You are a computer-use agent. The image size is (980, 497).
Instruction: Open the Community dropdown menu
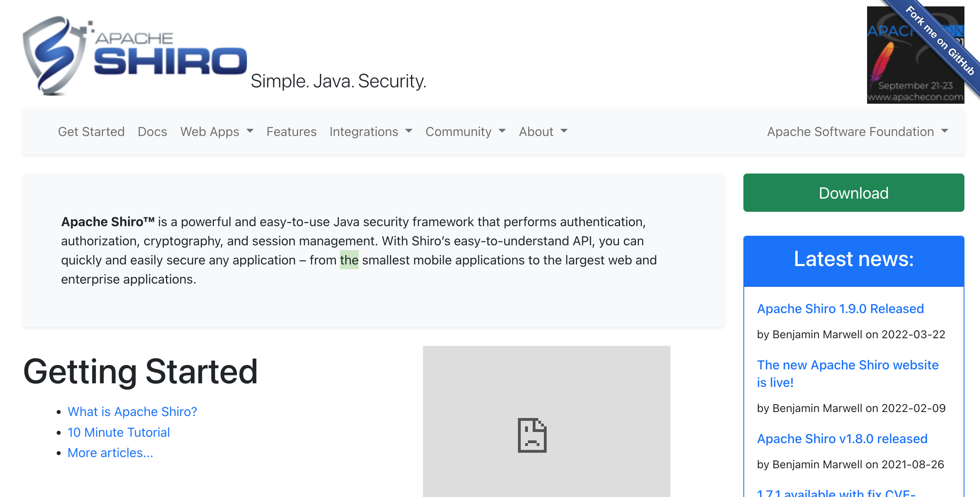(465, 132)
